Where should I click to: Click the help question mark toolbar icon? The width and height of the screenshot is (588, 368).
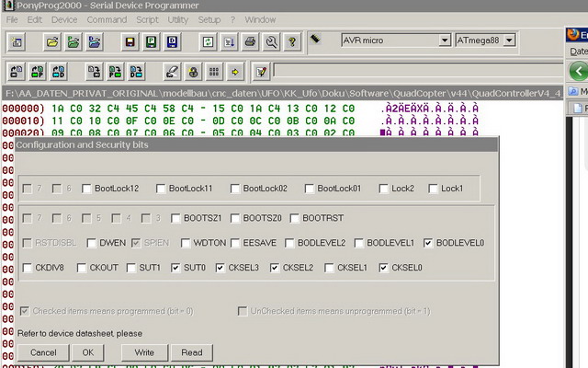292,41
